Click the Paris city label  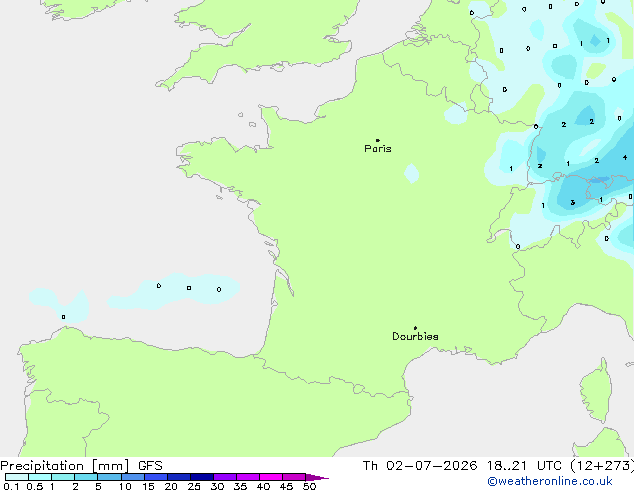click(378, 149)
